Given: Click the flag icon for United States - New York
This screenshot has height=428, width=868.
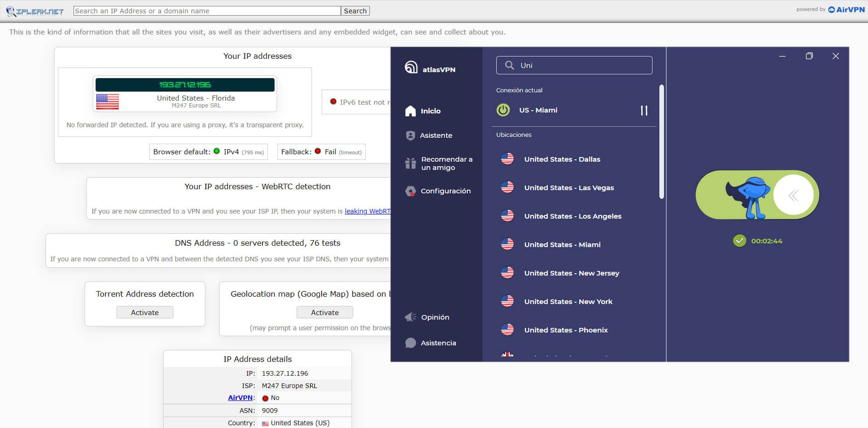Looking at the screenshot, I should pyautogui.click(x=507, y=301).
